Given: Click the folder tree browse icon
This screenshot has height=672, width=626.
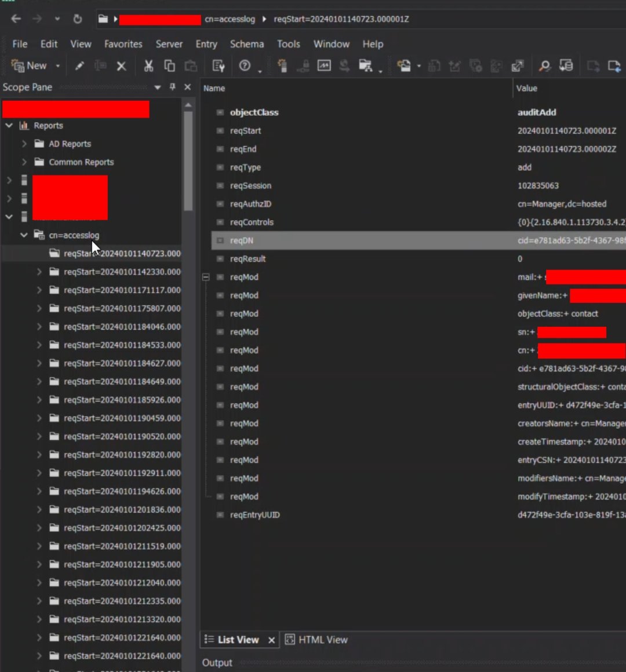Looking at the screenshot, I should [x=365, y=65].
